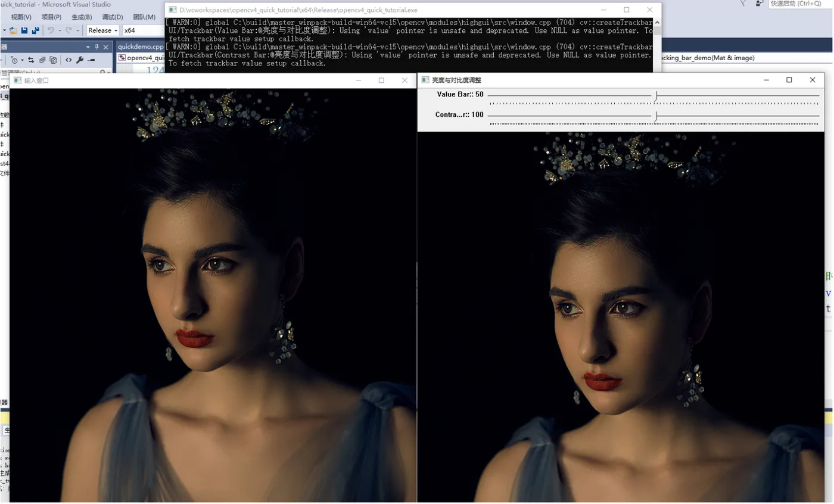Click the Redo toolbar icon

tap(69, 30)
